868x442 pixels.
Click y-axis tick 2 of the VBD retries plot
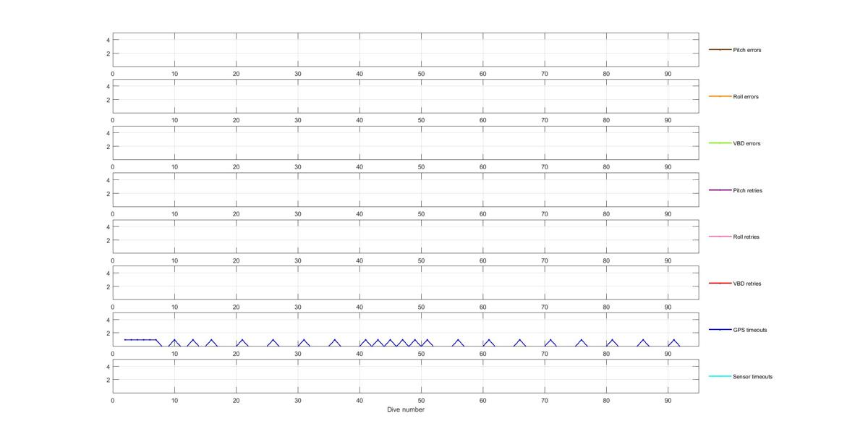[108, 286]
